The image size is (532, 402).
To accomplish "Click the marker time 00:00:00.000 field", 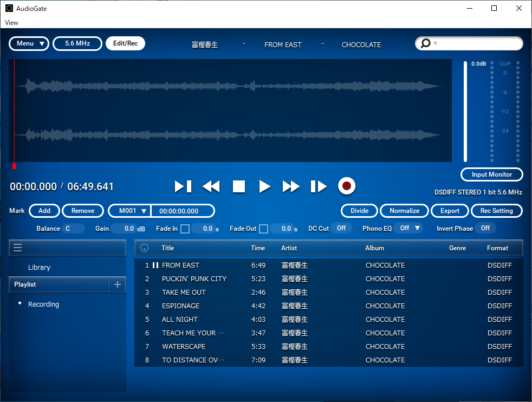I will click(182, 211).
